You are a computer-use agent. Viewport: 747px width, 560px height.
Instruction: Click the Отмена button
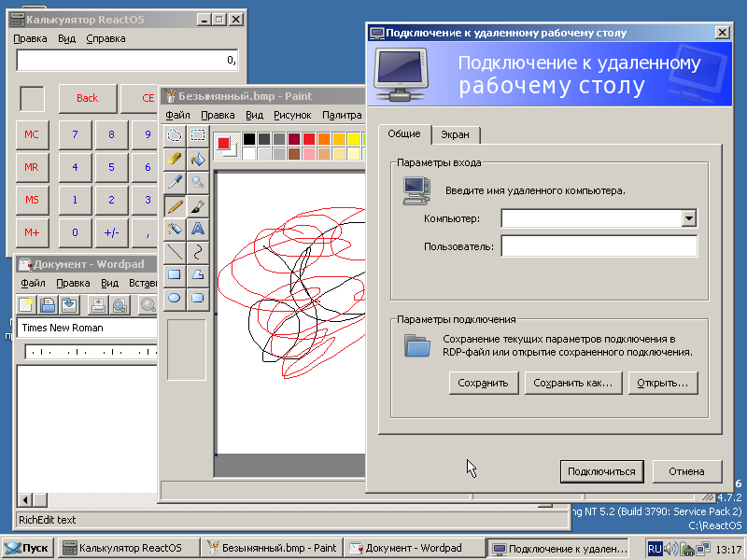[686, 471]
